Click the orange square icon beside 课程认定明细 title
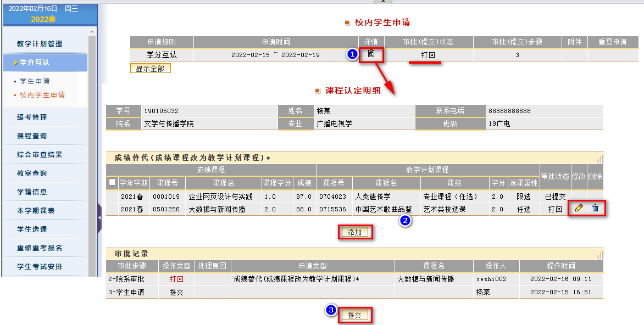The width and height of the screenshot is (644, 325). (x=318, y=91)
